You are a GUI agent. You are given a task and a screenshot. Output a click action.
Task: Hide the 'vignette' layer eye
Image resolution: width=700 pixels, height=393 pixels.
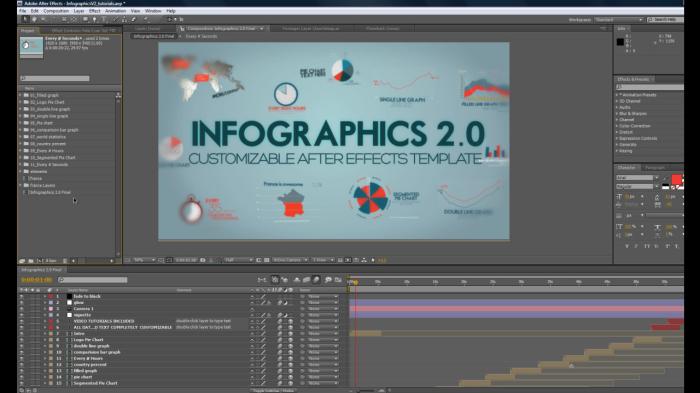click(21, 315)
